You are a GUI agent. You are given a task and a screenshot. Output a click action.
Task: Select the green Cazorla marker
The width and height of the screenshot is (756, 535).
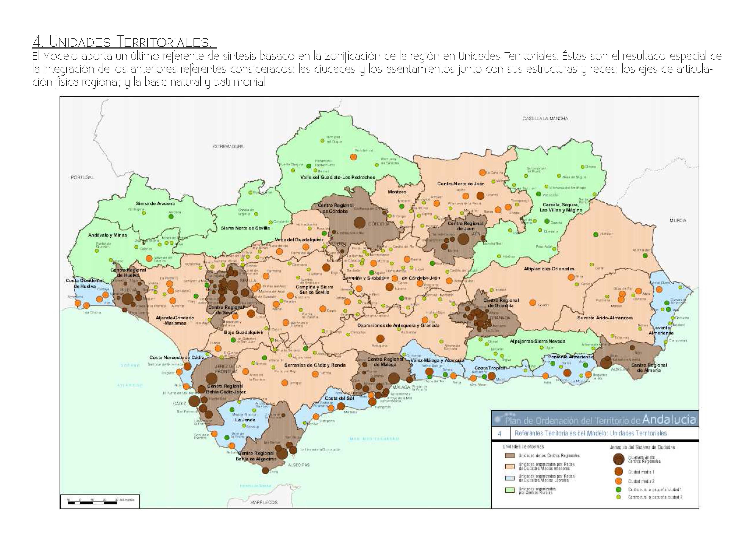(x=547, y=221)
